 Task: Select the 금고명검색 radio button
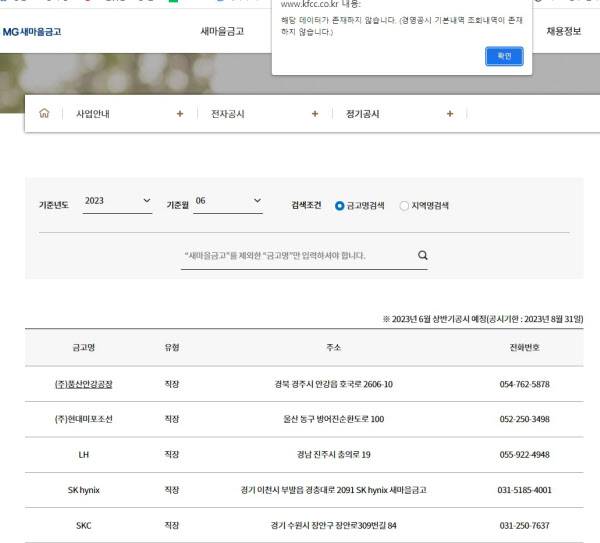tap(340, 206)
